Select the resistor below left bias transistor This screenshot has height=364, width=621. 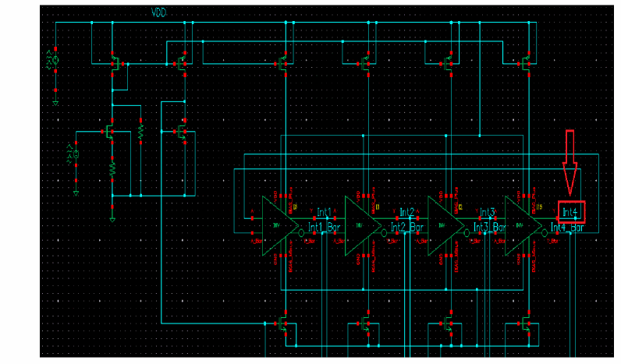tap(112, 168)
